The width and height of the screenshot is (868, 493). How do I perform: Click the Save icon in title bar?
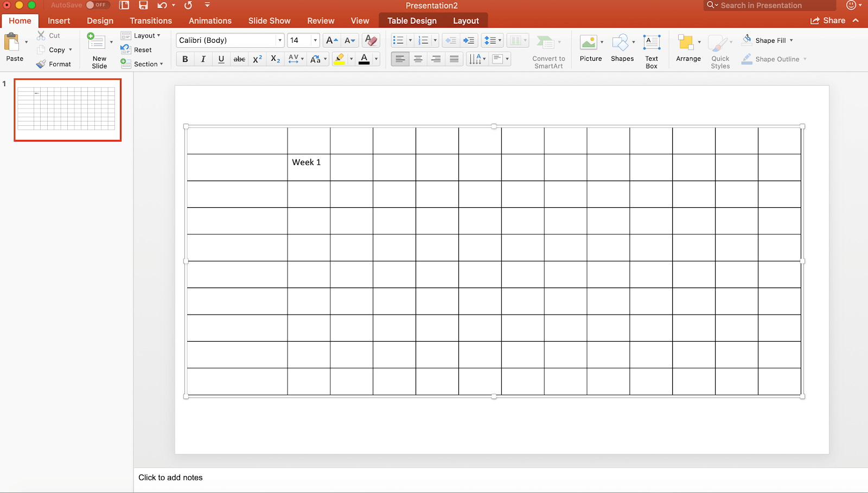[143, 5]
